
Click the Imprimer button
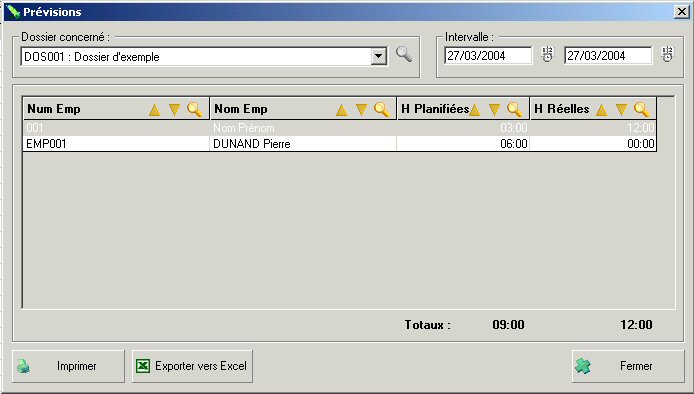[69, 366]
